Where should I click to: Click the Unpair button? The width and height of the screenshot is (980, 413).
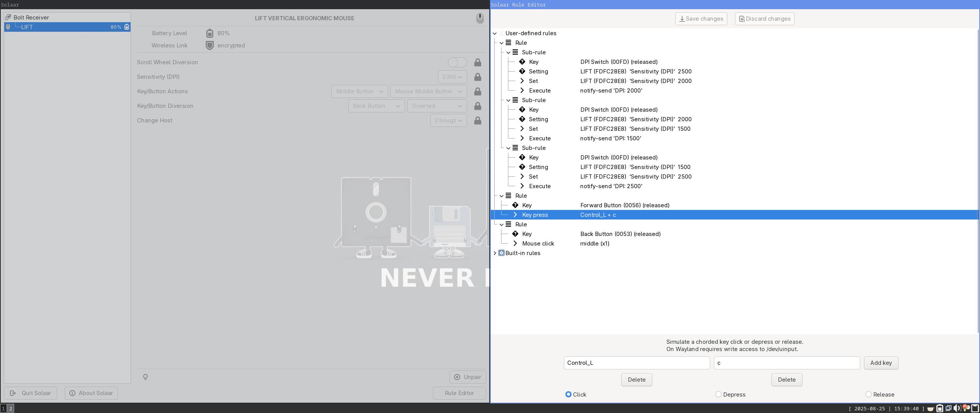click(x=467, y=377)
